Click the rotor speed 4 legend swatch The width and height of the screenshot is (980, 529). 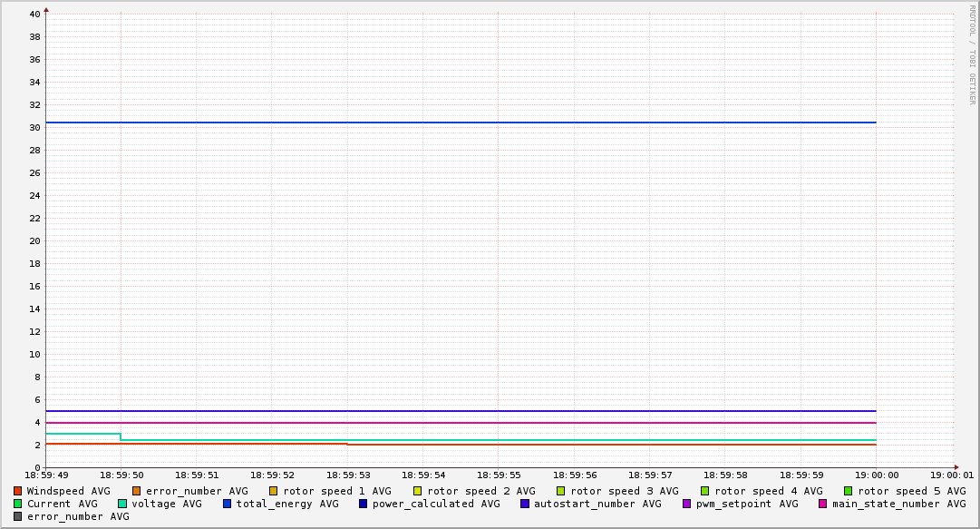pyautogui.click(x=705, y=491)
